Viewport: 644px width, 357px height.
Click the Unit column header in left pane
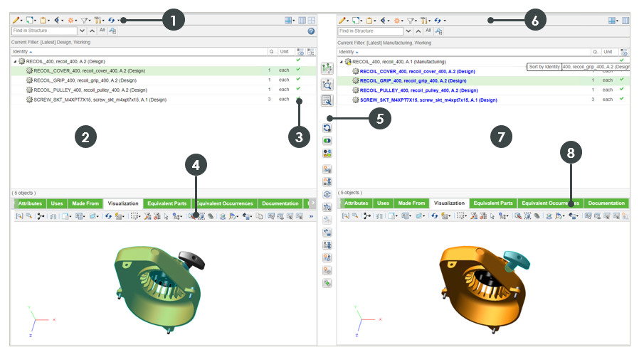point(284,52)
